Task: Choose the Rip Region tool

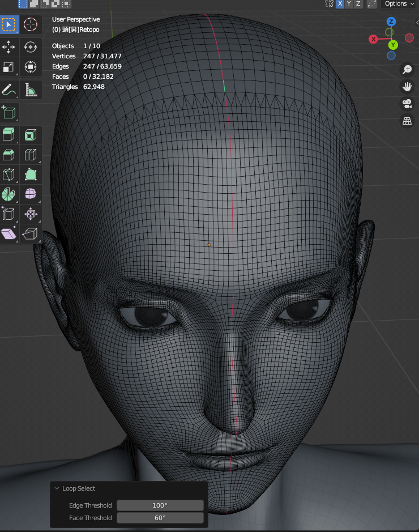Action: (31, 234)
